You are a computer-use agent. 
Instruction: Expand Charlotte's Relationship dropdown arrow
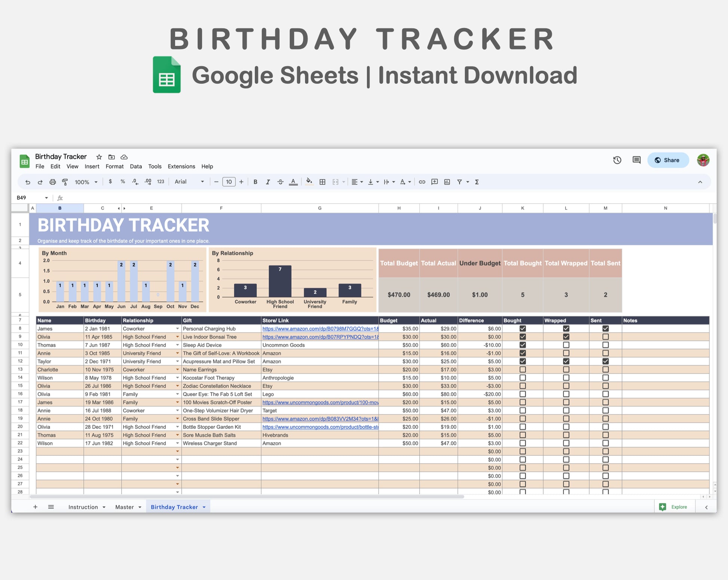coord(177,370)
